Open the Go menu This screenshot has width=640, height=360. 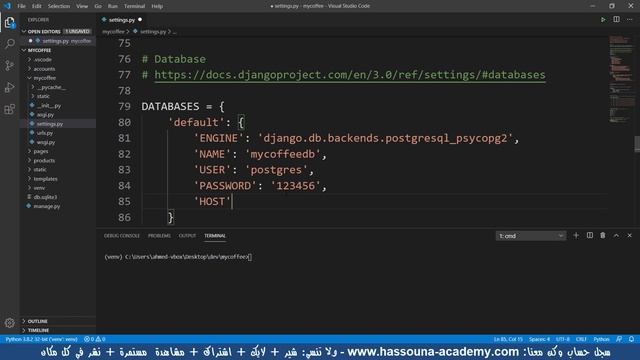(98, 6)
